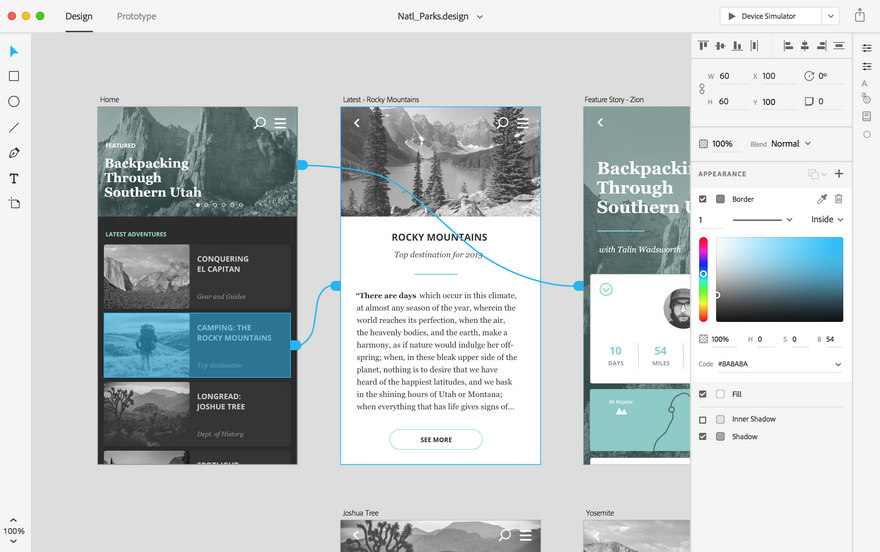This screenshot has width=880, height=552.
Task: Click the lock aspect ratio link icon
Action: coord(702,89)
